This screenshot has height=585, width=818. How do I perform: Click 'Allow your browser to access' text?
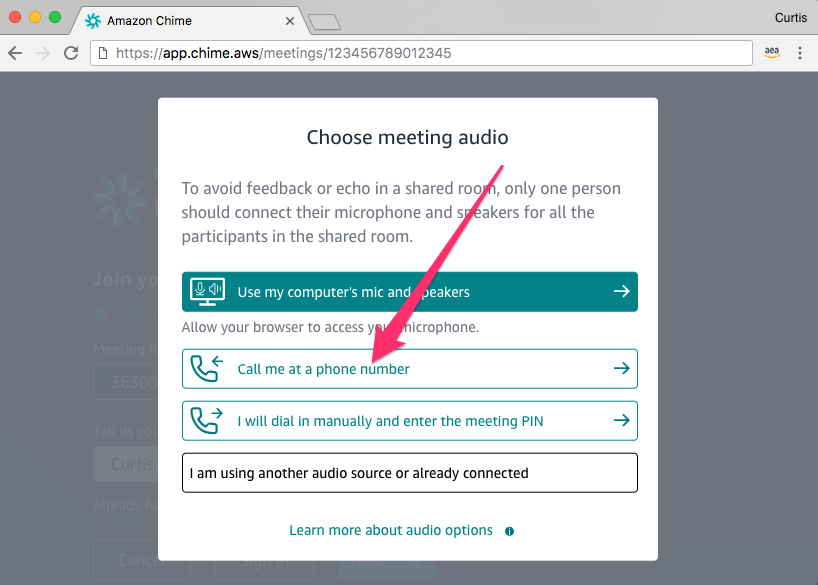click(x=330, y=327)
